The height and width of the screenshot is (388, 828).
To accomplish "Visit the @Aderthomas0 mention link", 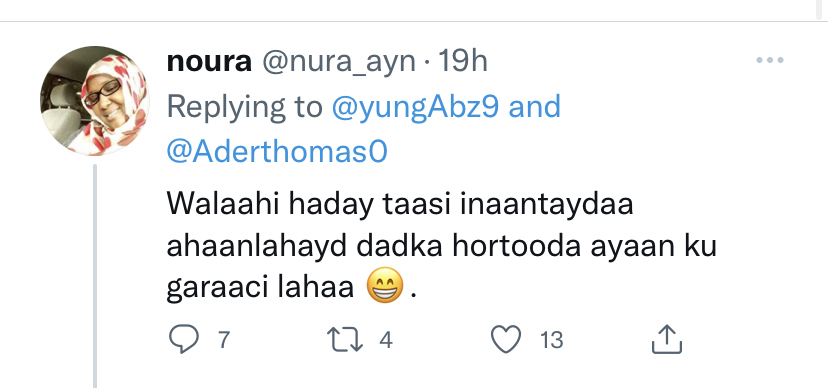I will pos(277,152).
